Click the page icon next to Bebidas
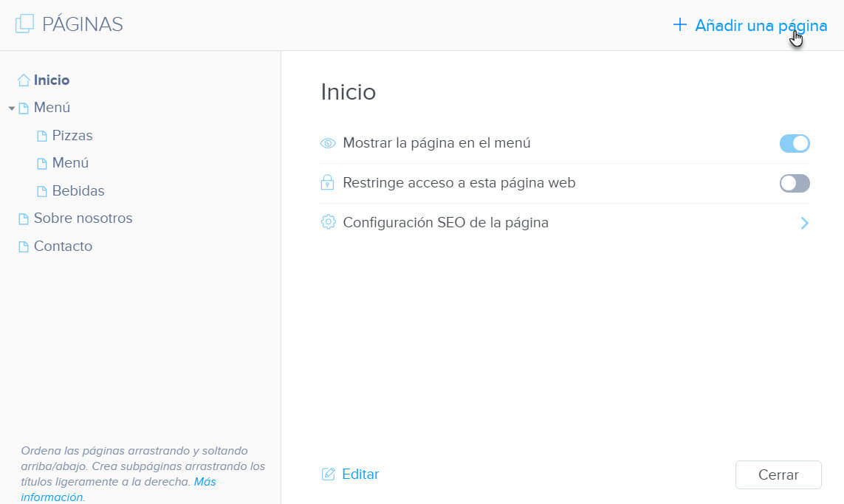This screenshot has width=844, height=504. [x=42, y=191]
